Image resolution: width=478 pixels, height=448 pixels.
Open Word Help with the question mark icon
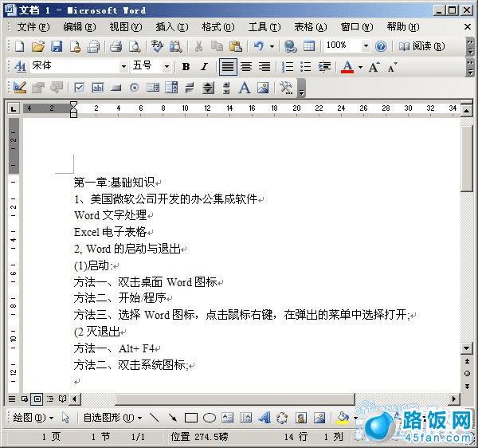tap(381, 46)
